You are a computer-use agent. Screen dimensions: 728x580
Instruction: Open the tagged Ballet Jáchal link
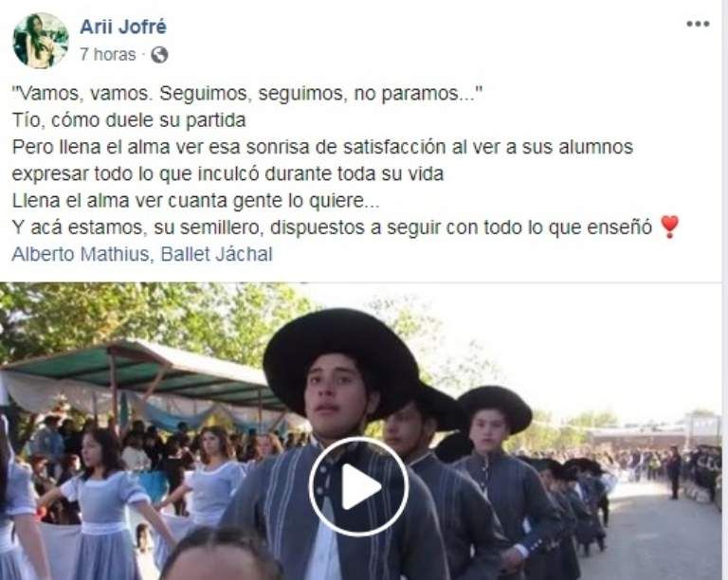(216, 254)
